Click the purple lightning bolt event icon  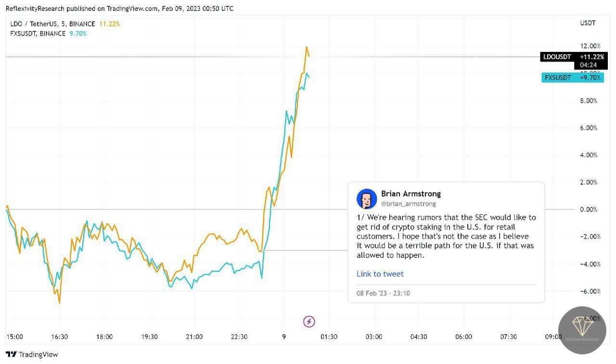tap(309, 321)
